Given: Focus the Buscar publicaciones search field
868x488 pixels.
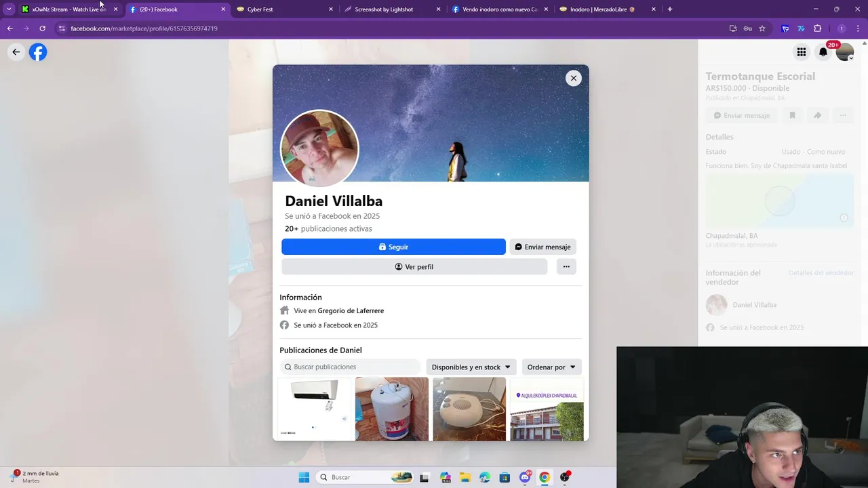Looking at the screenshot, I should click(350, 367).
